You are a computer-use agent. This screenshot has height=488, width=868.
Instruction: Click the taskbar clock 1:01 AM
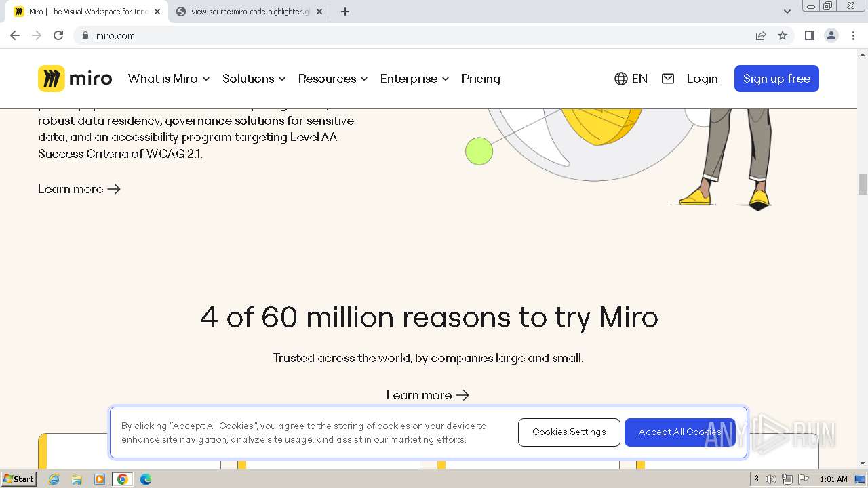[x=833, y=479]
